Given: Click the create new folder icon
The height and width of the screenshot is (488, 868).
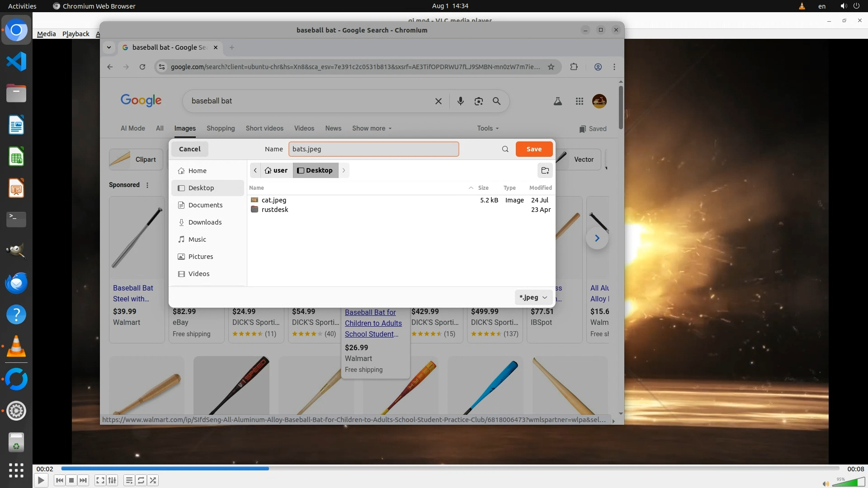Looking at the screenshot, I should (545, 170).
